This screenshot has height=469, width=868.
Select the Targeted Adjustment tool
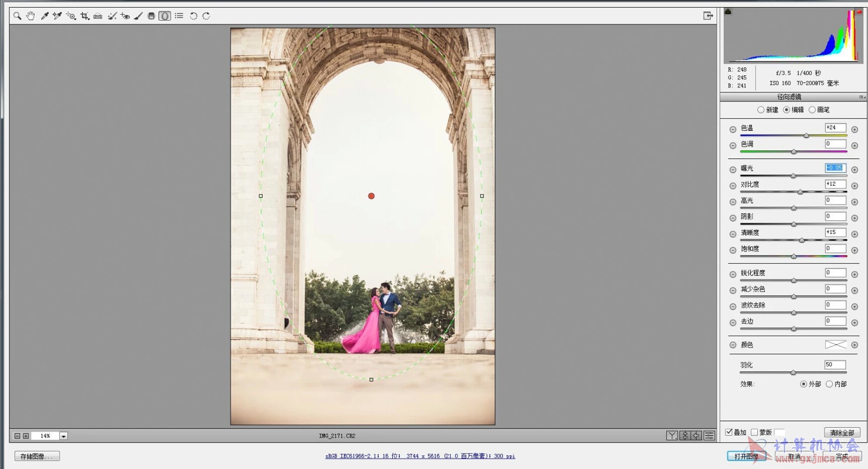point(71,16)
